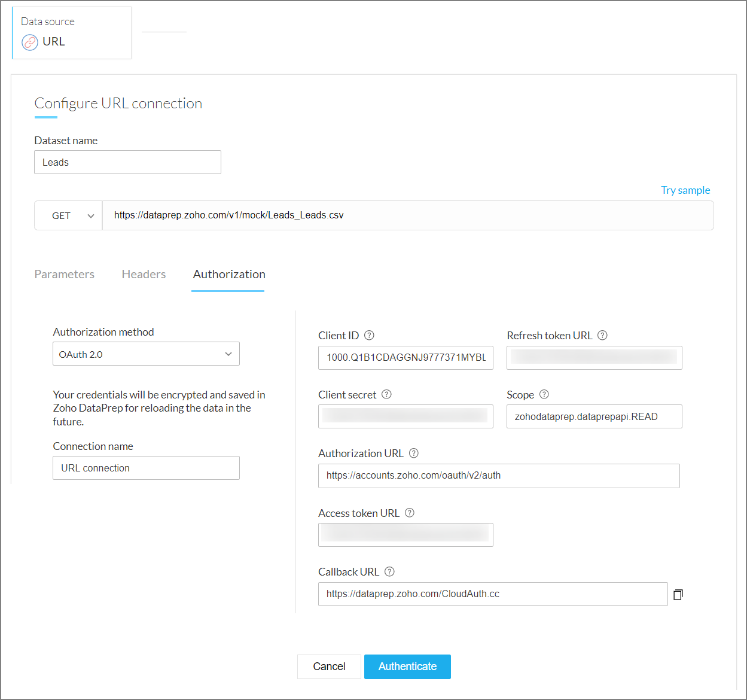Viewport: 747px width, 700px height.
Task: Expand the Authorization method OAuth 2.0 dropdown
Action: click(x=146, y=354)
